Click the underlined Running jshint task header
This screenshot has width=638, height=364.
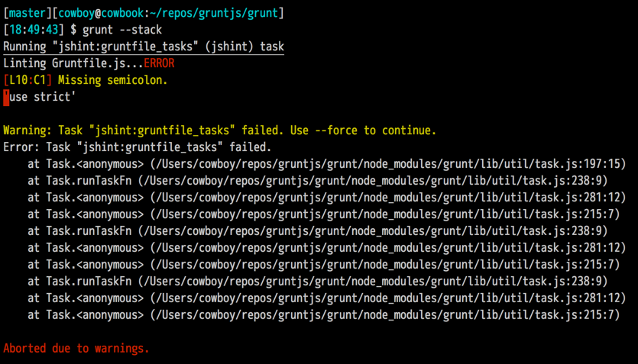pos(144,47)
